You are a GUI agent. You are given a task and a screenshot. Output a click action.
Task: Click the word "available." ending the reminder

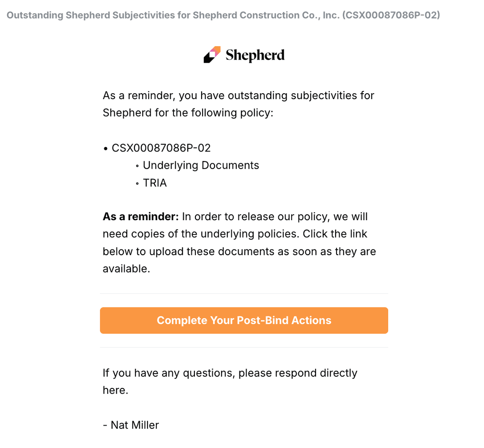pyautogui.click(x=125, y=269)
